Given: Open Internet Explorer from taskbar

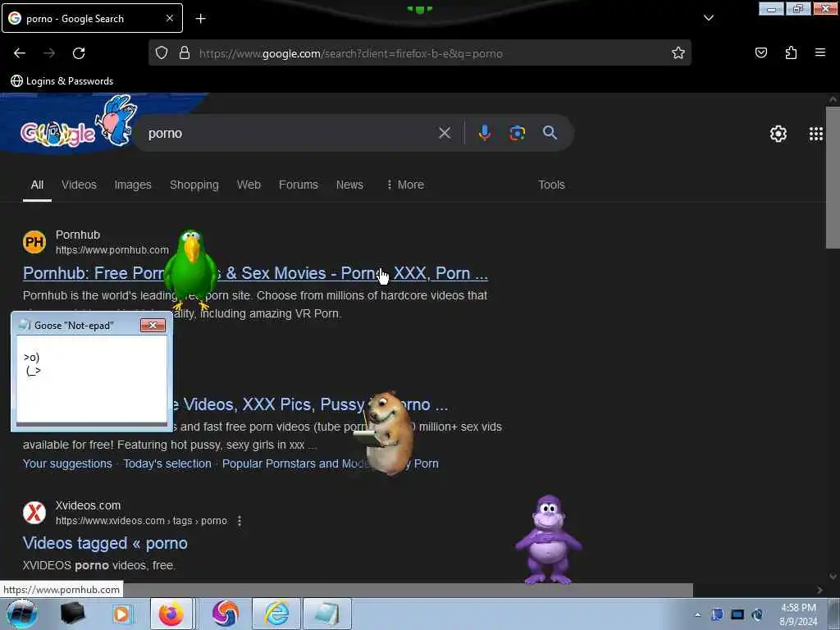Looking at the screenshot, I should [x=276, y=614].
